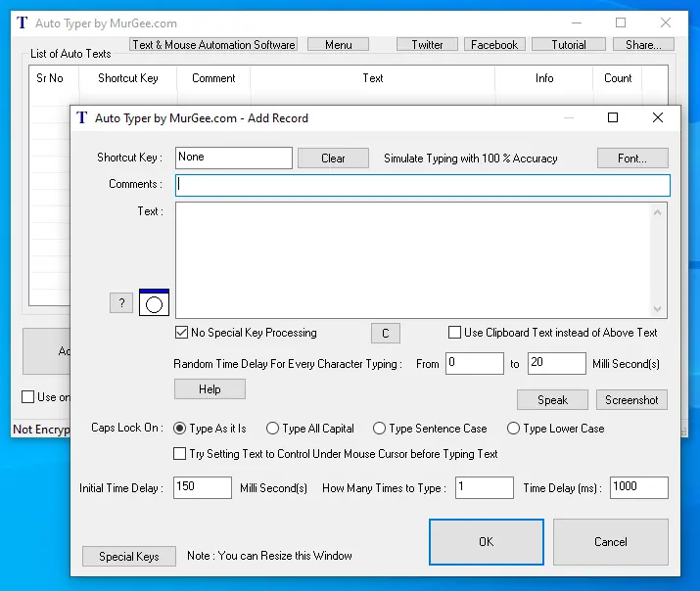Focus the Comments text field
The image size is (700, 591).
(x=423, y=185)
